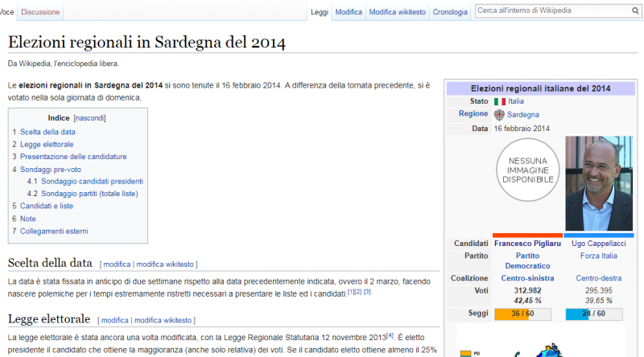This screenshot has width=644, height=357.
Task: Click the blue color strip above Cappellacci
Action: click(x=599, y=235)
